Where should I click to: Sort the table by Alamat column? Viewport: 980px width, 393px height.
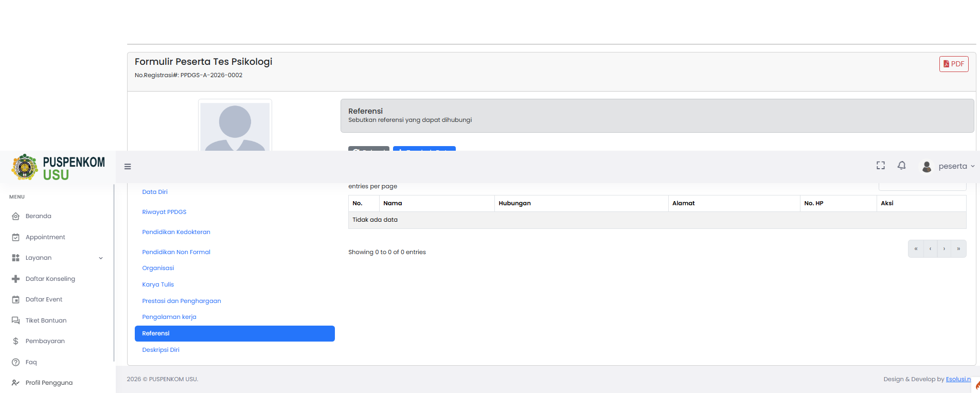(x=734, y=203)
